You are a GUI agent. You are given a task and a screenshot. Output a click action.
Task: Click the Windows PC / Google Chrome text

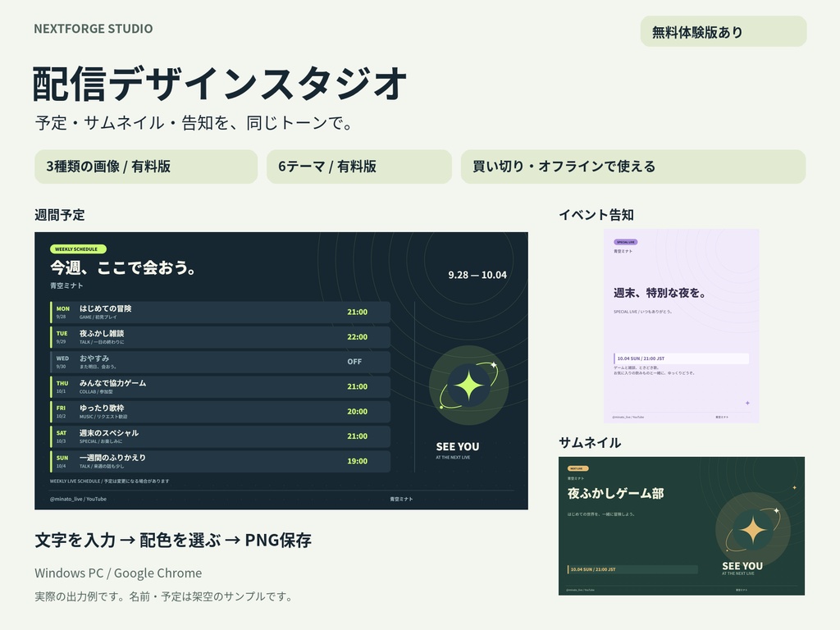(118, 573)
